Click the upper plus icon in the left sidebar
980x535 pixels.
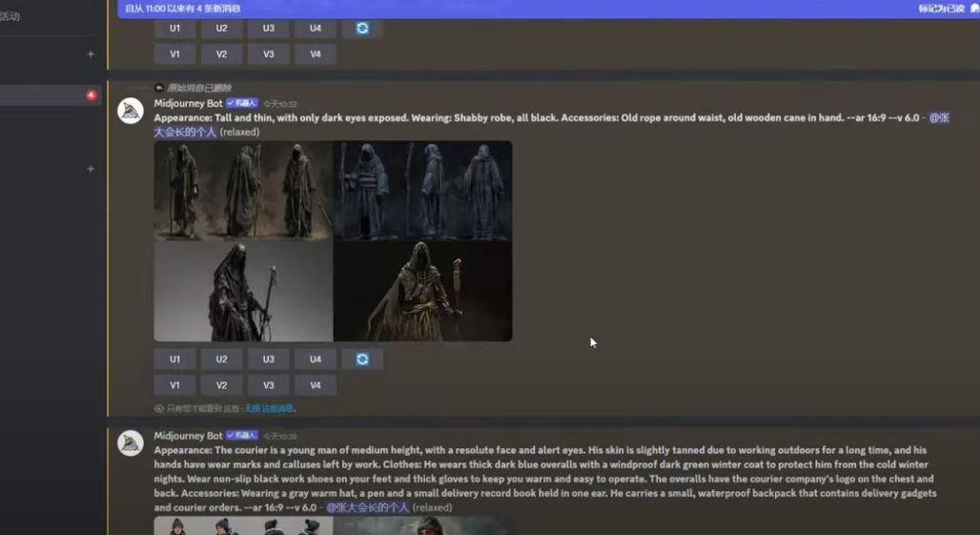point(91,54)
